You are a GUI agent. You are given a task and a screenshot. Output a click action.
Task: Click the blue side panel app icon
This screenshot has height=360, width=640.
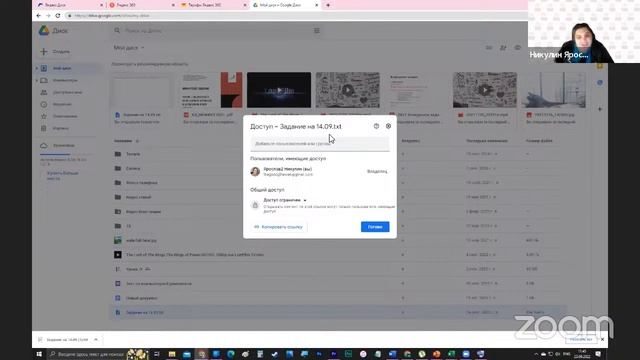600,82
